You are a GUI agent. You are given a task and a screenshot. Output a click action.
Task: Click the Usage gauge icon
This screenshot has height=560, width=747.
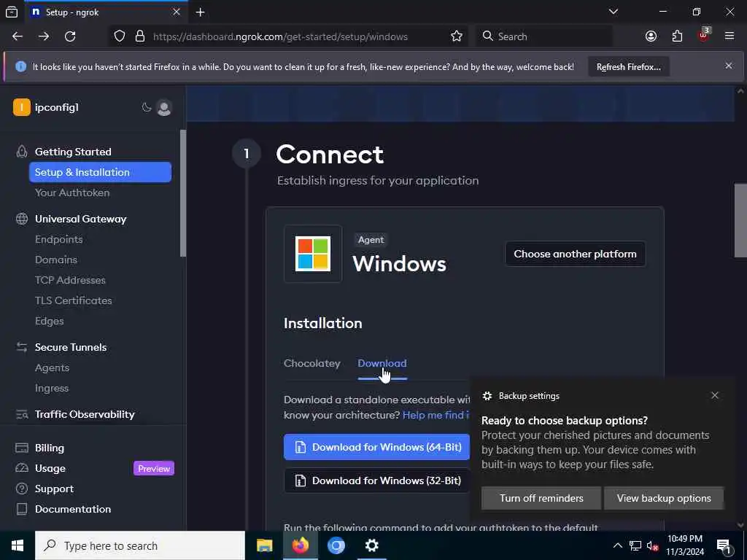point(22,468)
